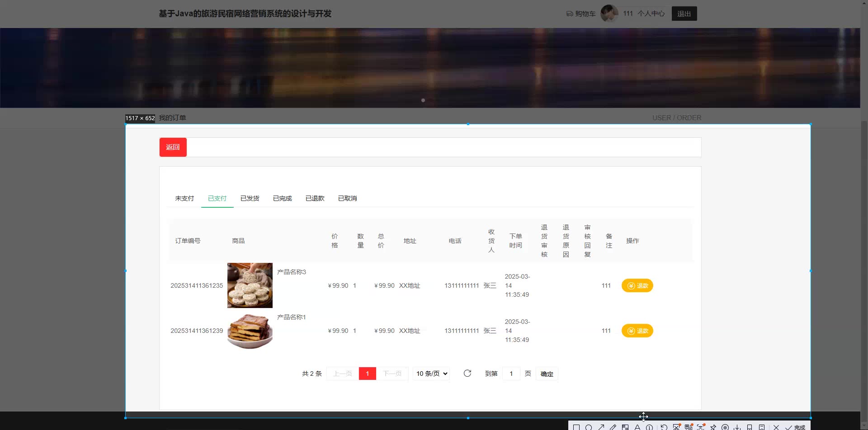Switch to the 已取消 tab

click(347, 198)
